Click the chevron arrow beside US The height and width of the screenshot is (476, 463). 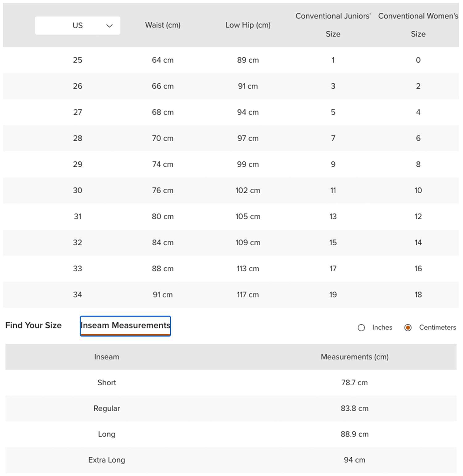click(109, 26)
